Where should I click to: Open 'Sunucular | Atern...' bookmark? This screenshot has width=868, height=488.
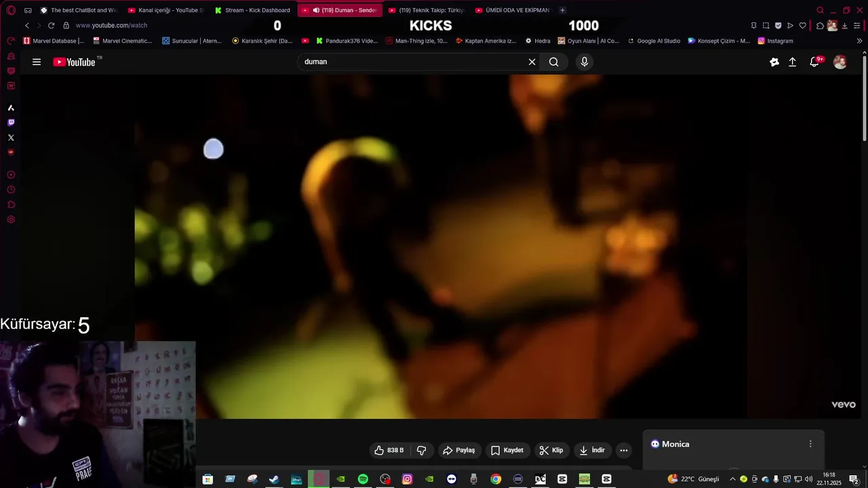click(x=192, y=41)
